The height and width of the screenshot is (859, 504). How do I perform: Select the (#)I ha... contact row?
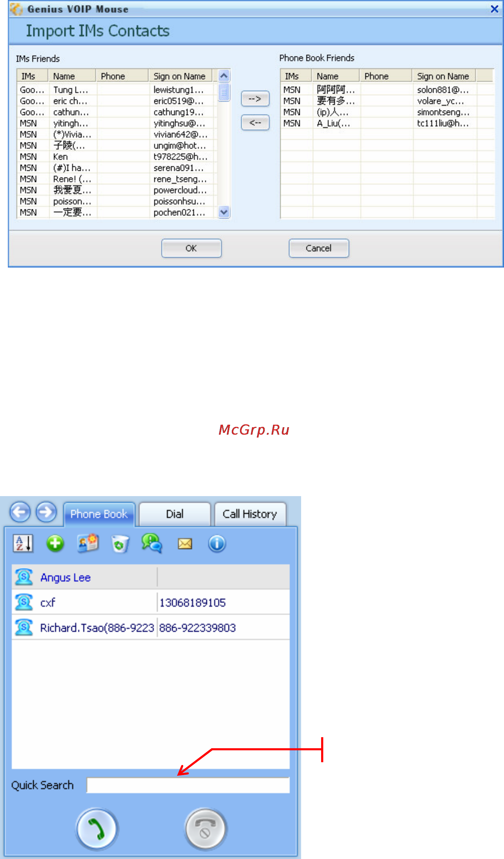[117, 168]
